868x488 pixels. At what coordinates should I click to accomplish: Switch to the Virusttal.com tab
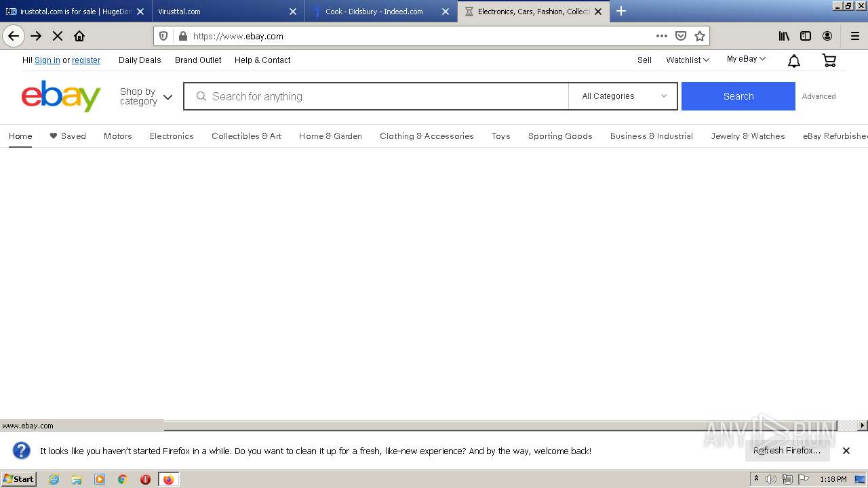(227, 12)
